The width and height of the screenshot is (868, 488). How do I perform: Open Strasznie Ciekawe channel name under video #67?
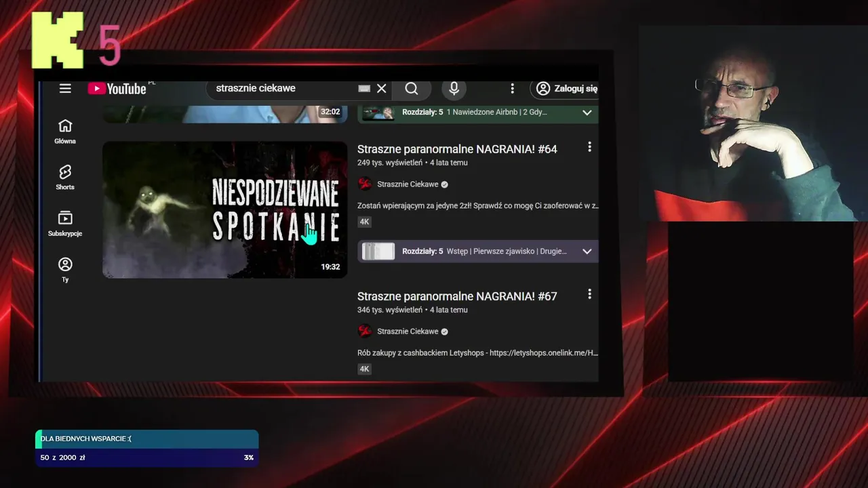(x=408, y=331)
